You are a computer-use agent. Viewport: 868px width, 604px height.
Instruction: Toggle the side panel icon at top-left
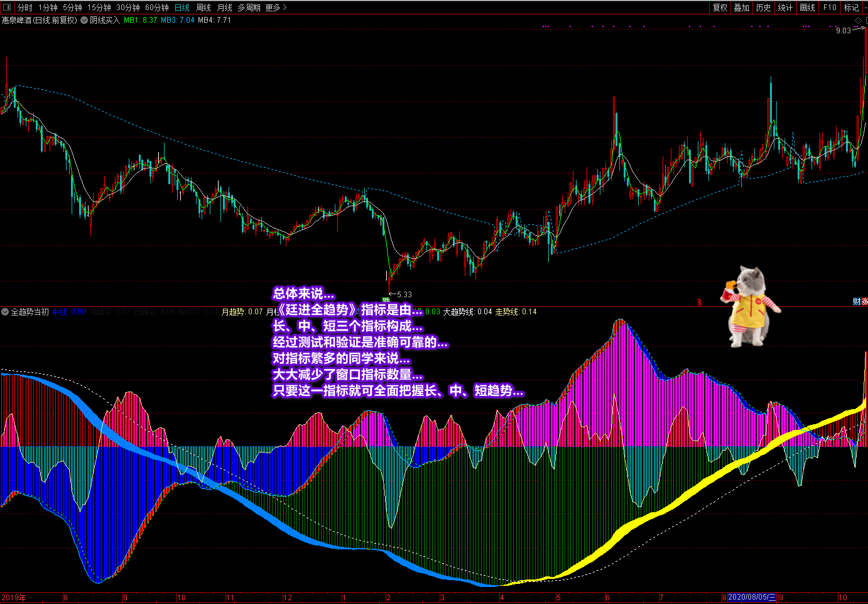(x=7, y=8)
